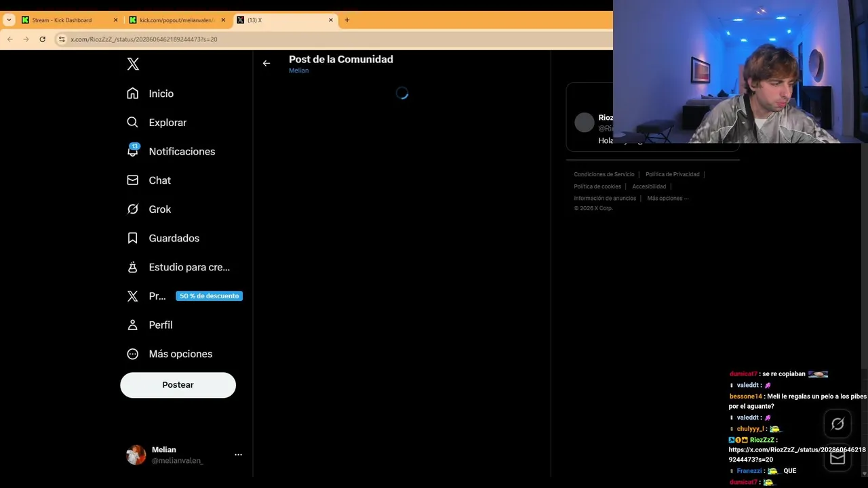Close the kick.com popout tab
This screenshot has width=868, height=488.
click(223, 20)
